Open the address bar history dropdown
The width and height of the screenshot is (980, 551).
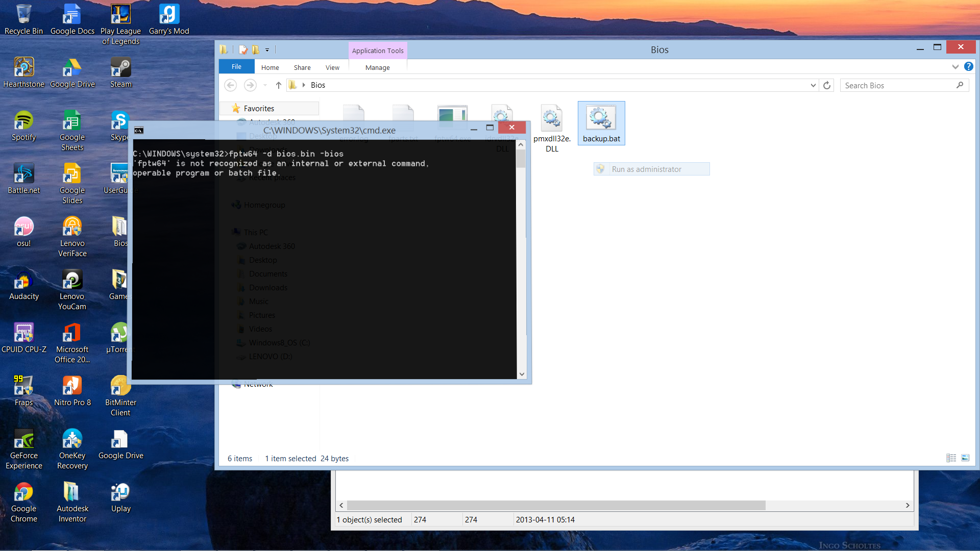click(813, 85)
